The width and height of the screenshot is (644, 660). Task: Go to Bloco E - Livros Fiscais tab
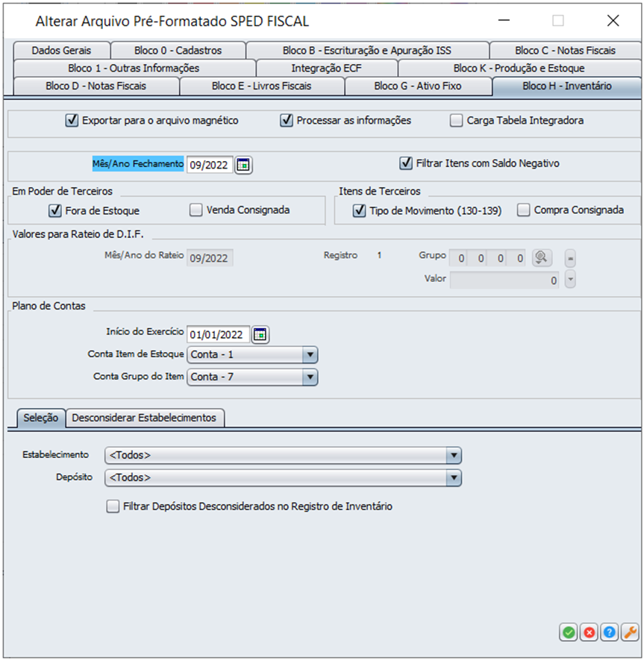tap(262, 86)
